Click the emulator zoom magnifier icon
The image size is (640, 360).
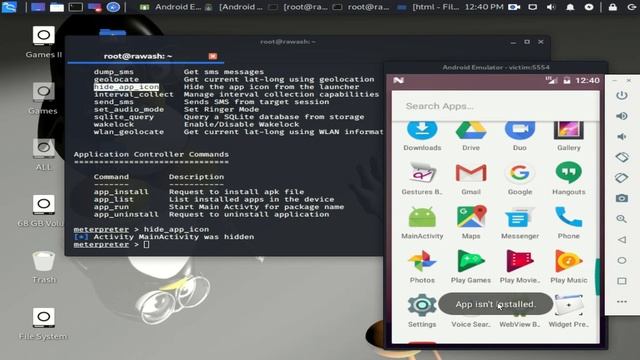pyautogui.click(x=622, y=219)
